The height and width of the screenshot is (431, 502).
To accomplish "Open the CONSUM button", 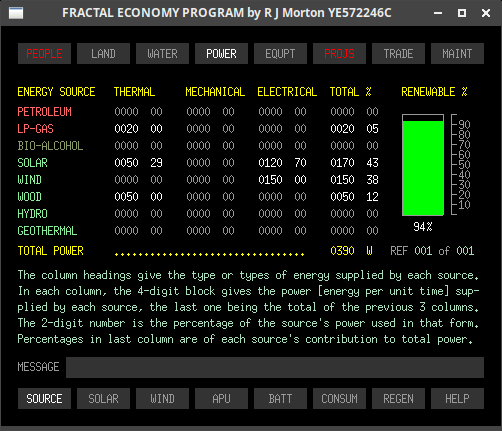I will [x=339, y=398].
